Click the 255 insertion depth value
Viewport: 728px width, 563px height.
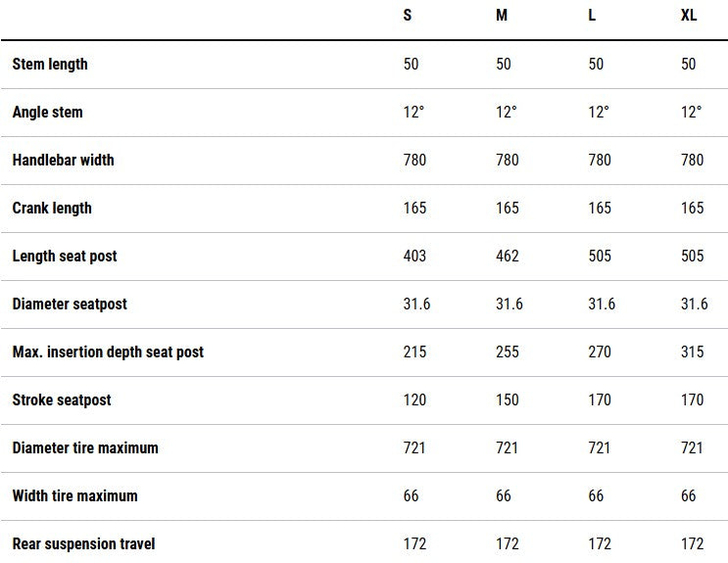pos(508,352)
